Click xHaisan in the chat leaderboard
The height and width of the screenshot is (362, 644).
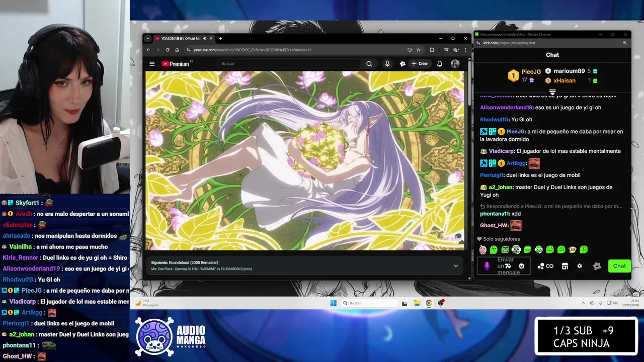565,80
